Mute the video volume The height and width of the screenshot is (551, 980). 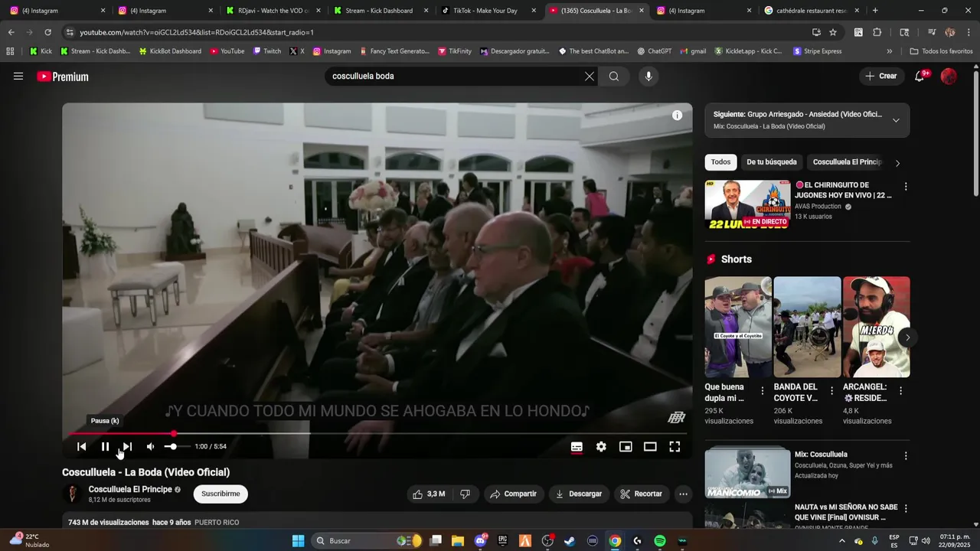coord(151,447)
